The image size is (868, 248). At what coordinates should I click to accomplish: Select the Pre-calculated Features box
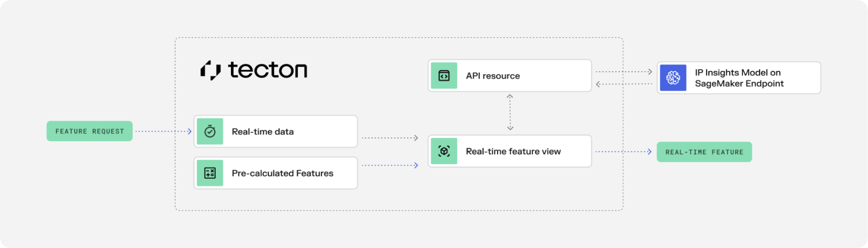click(276, 173)
